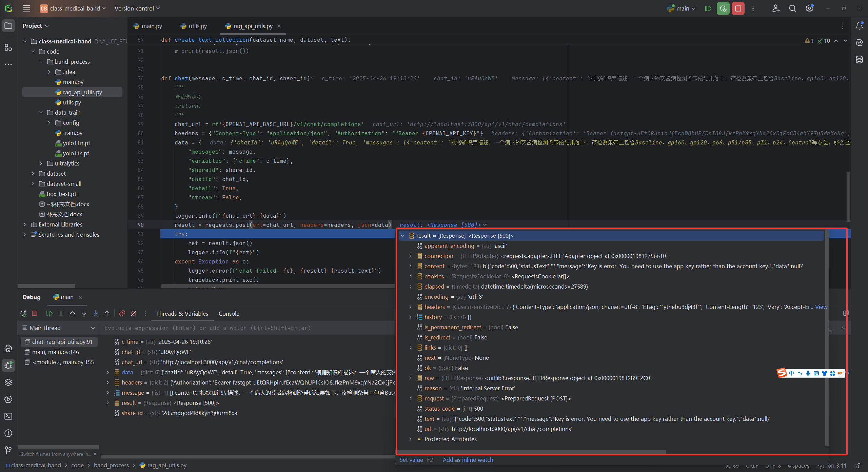Open Database tool window icon

(x=859, y=60)
